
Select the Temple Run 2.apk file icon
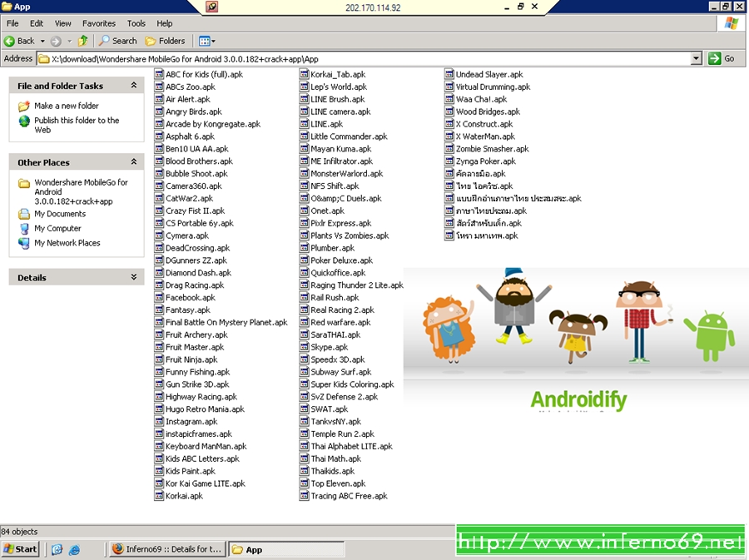pyautogui.click(x=305, y=434)
